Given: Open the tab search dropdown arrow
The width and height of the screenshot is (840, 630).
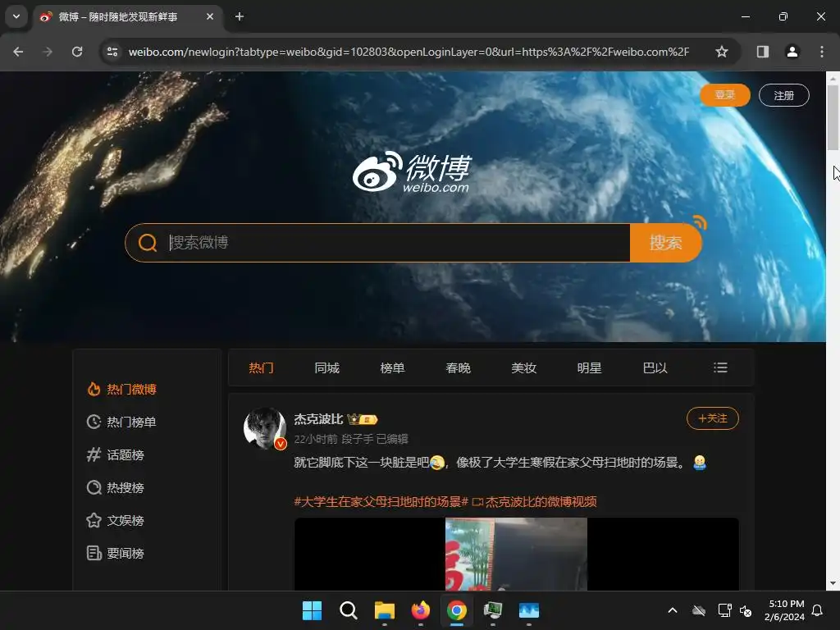Looking at the screenshot, I should (x=16, y=16).
